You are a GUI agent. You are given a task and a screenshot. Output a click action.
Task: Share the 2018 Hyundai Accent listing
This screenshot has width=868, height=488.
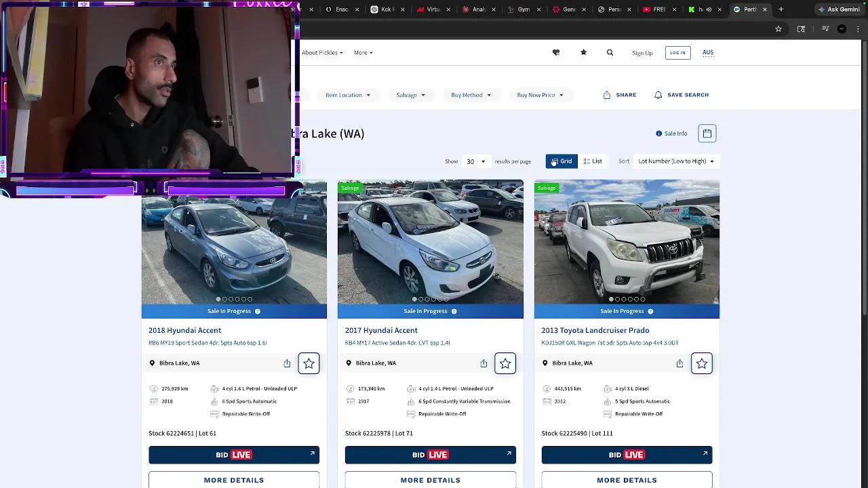tap(287, 363)
